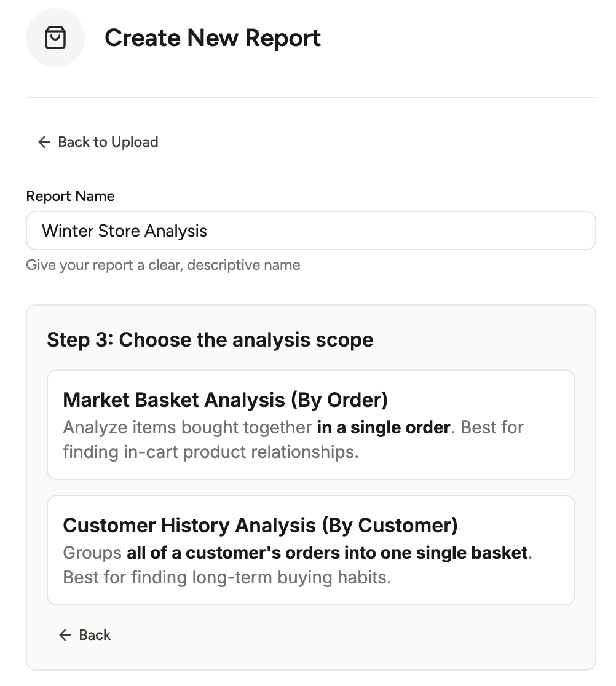616x686 pixels.
Task: Select the Report Name input field
Action: [311, 230]
